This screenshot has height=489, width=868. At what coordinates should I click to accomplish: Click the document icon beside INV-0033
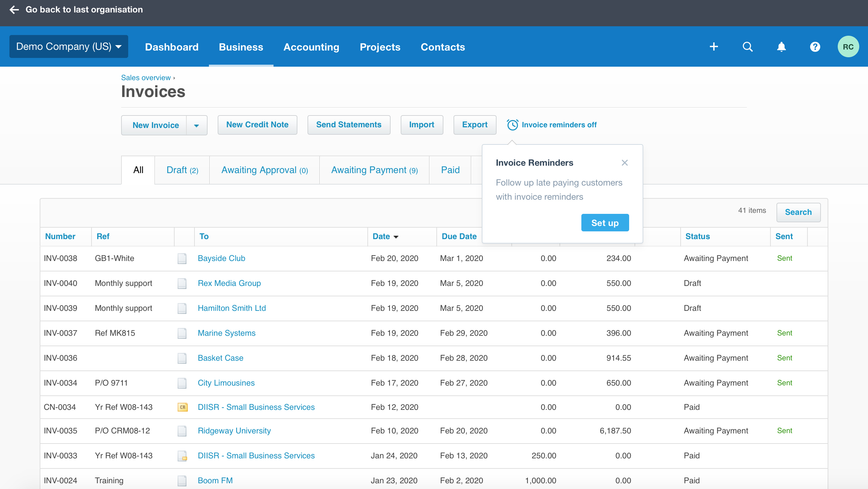coord(182,456)
